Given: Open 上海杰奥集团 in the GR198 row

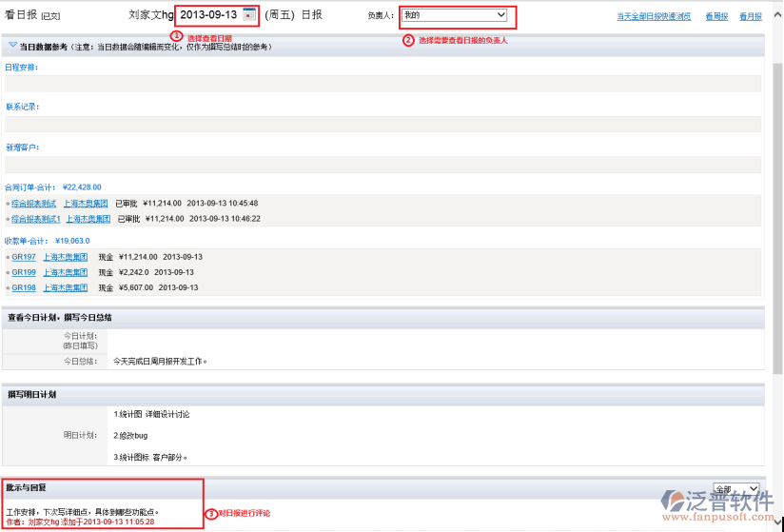Looking at the screenshot, I should [x=65, y=288].
